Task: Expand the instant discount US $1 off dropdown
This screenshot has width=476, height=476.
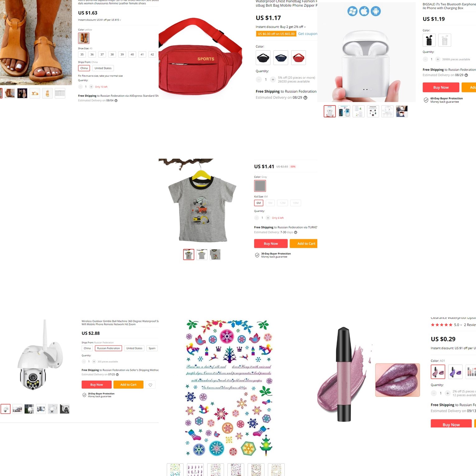Action: point(120,20)
